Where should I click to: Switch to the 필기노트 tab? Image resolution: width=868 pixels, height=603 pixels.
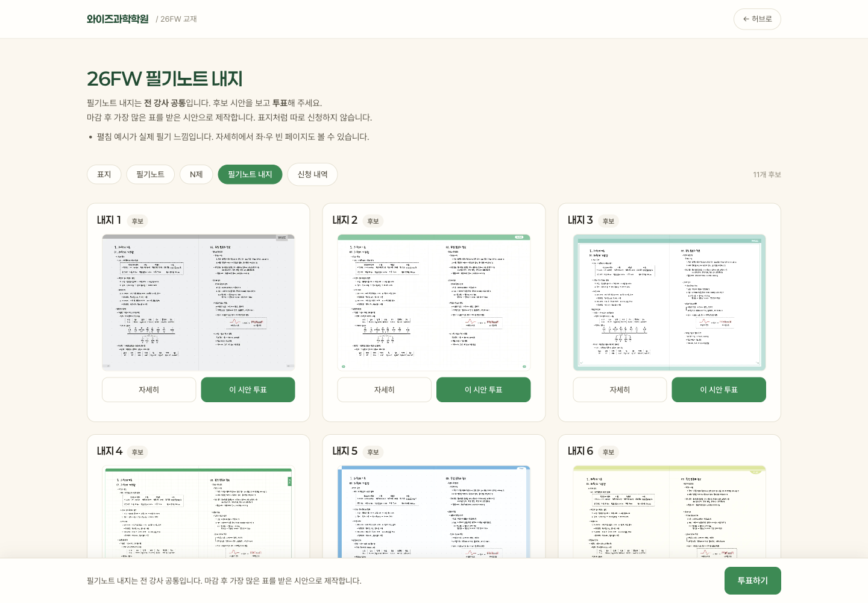(150, 174)
